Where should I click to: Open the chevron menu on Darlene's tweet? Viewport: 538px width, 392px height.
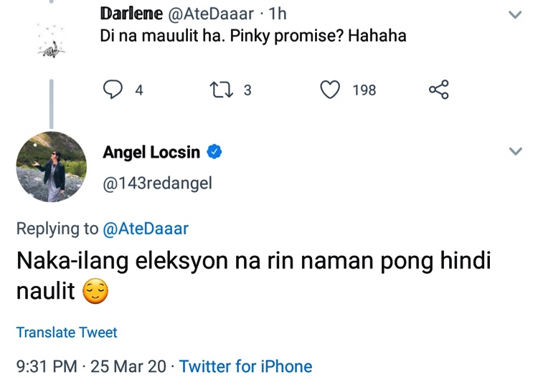pos(514,14)
